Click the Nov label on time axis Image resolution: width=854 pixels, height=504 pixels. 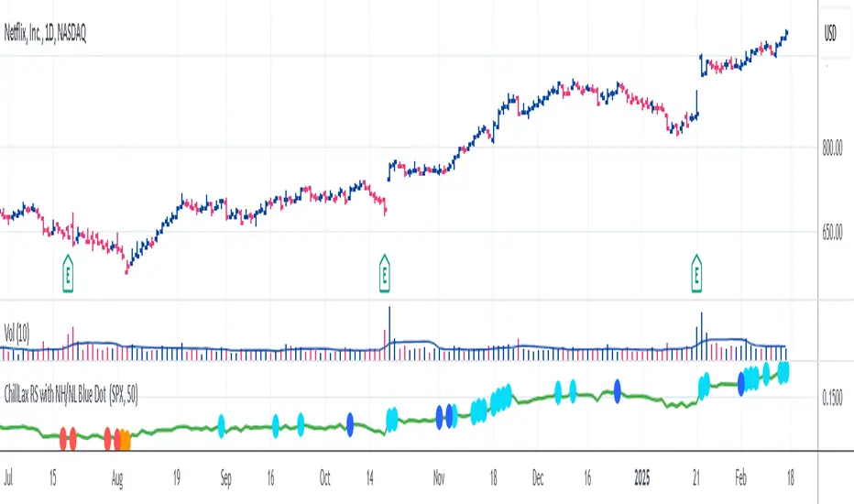point(438,478)
